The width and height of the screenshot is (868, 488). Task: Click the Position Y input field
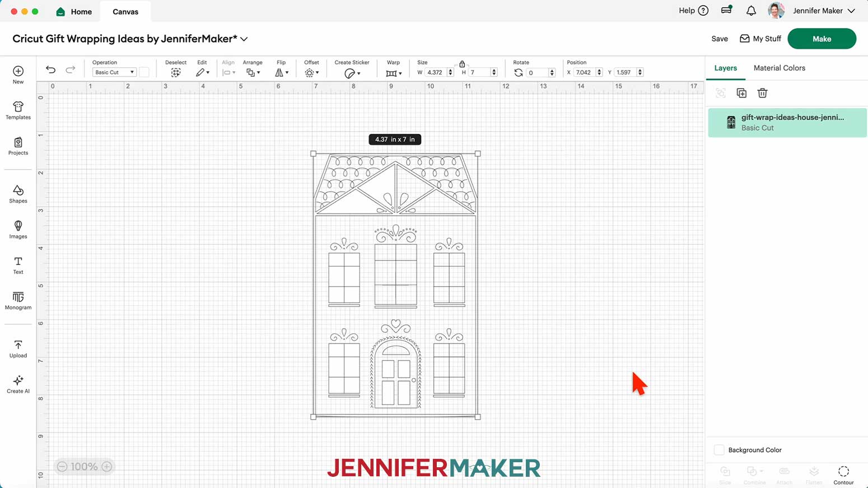[625, 72]
